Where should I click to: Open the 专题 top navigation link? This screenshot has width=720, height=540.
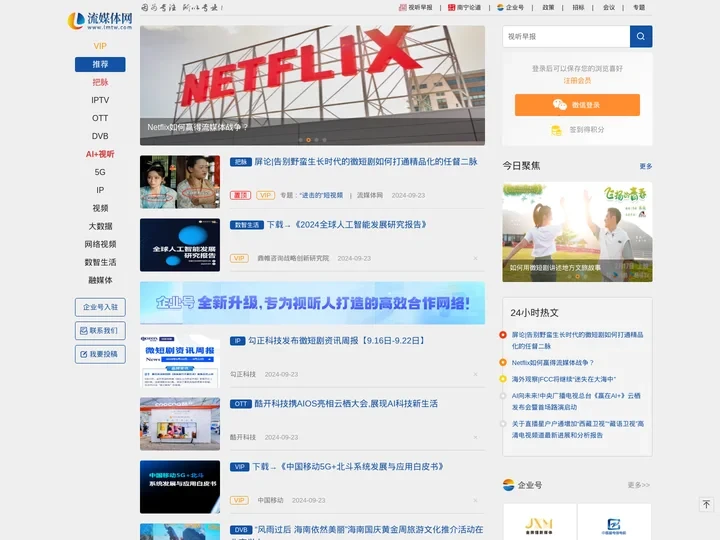(639, 7)
